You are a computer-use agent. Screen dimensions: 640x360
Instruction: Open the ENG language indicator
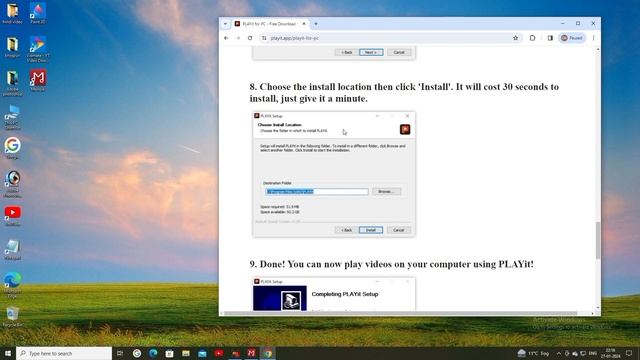pyautogui.click(x=593, y=353)
